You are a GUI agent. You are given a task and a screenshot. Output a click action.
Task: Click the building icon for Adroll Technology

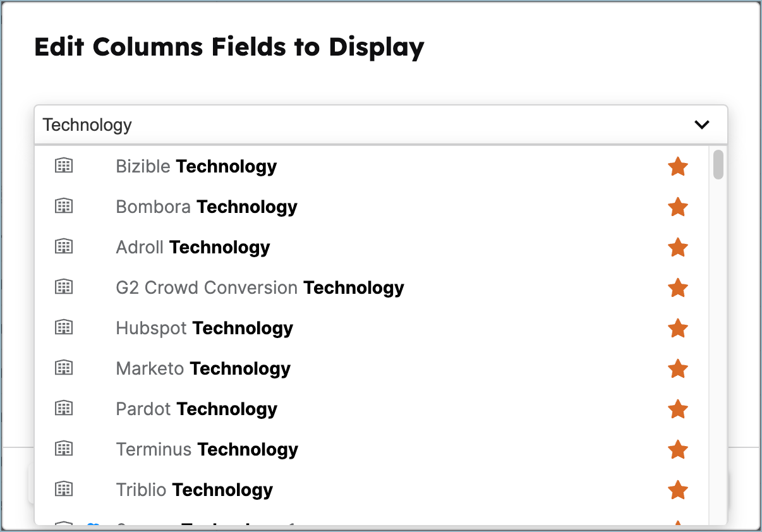pyautogui.click(x=63, y=246)
